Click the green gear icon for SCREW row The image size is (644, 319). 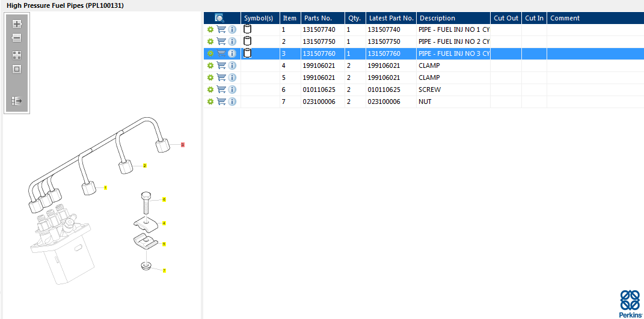click(x=210, y=90)
